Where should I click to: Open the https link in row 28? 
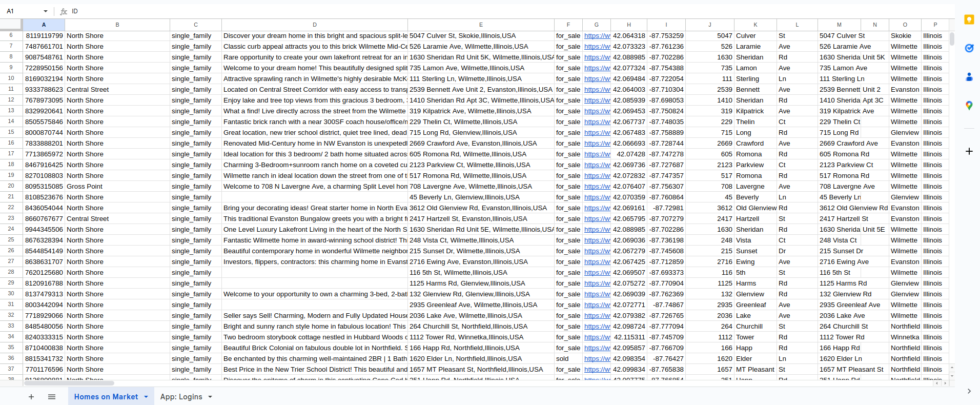[597, 273]
